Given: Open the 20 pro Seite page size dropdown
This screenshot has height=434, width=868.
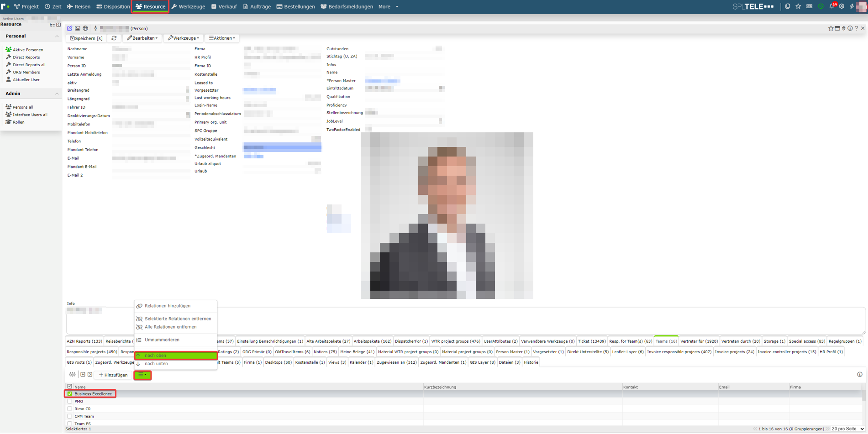Looking at the screenshot, I should [x=848, y=429].
